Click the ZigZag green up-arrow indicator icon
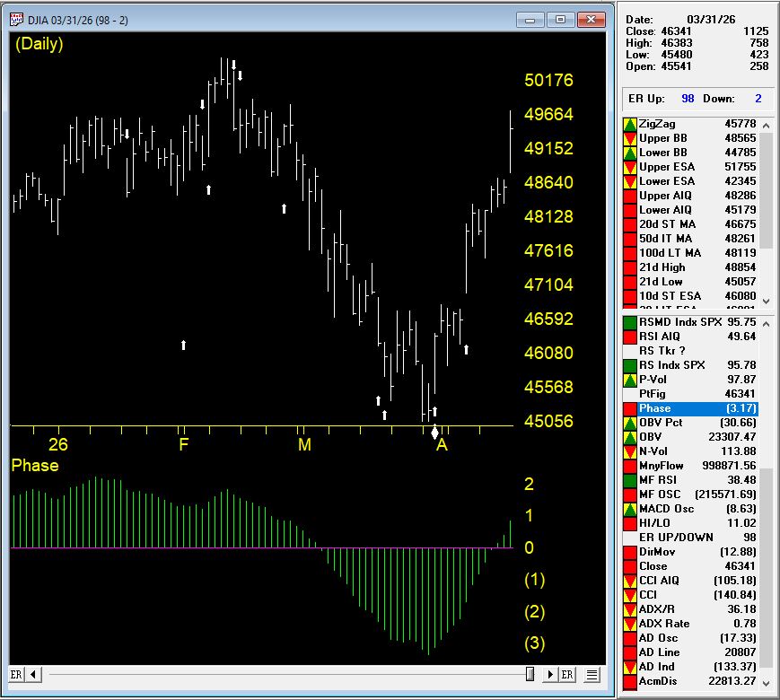Image resolution: width=780 pixels, height=700 pixels. [x=630, y=124]
